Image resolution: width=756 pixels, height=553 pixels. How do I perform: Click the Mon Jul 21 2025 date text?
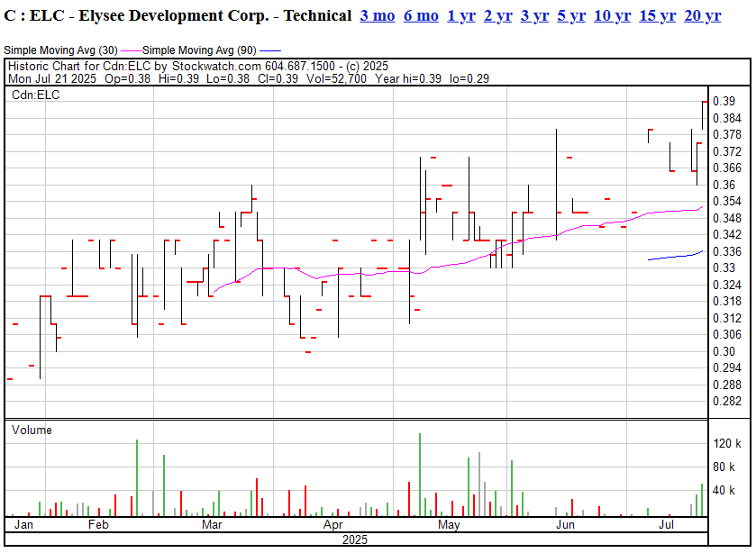52,78
